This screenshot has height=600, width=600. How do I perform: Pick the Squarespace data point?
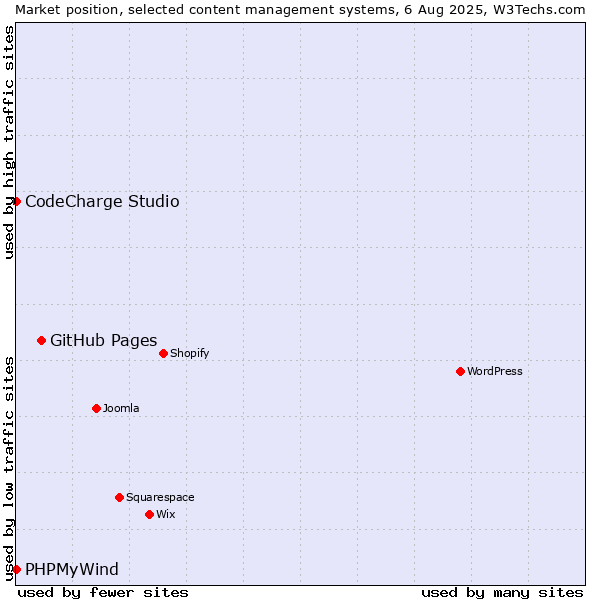(119, 497)
